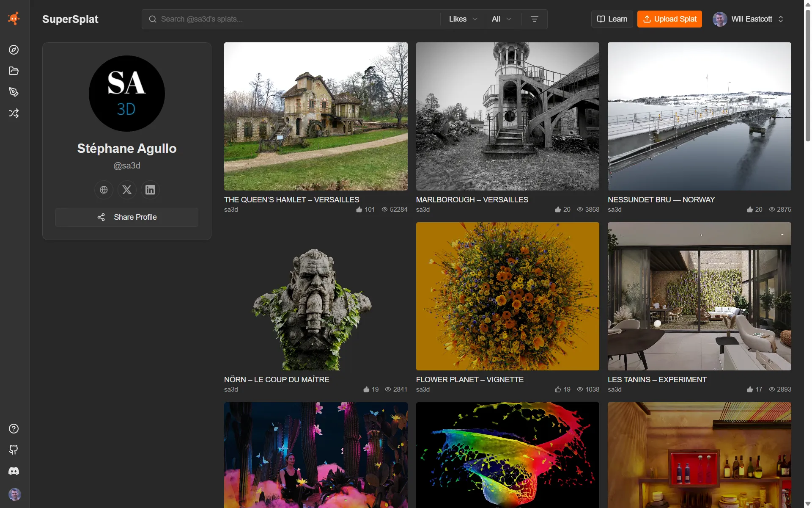Click the Learn button
Viewport: 812px width, 508px height.
click(612, 19)
